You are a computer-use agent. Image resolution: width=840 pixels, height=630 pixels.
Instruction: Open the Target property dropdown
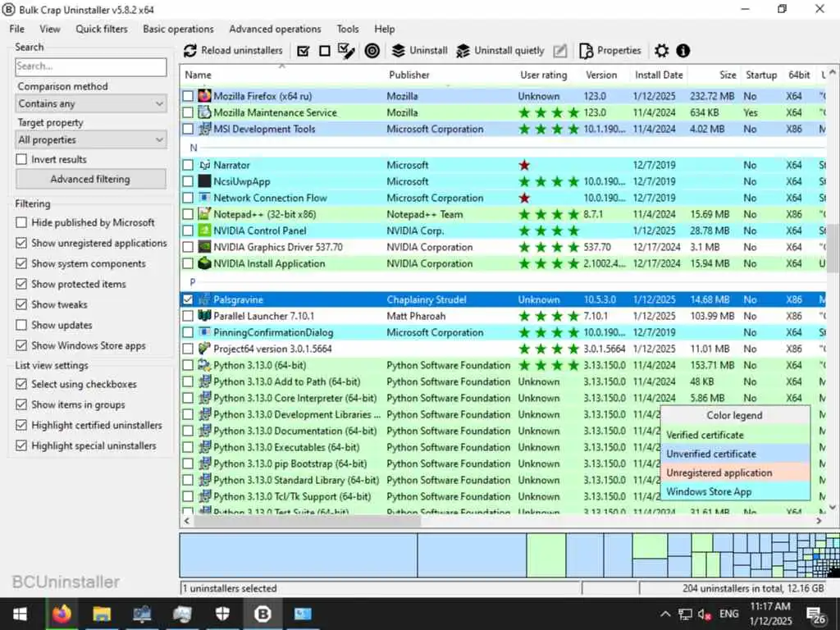pos(91,139)
